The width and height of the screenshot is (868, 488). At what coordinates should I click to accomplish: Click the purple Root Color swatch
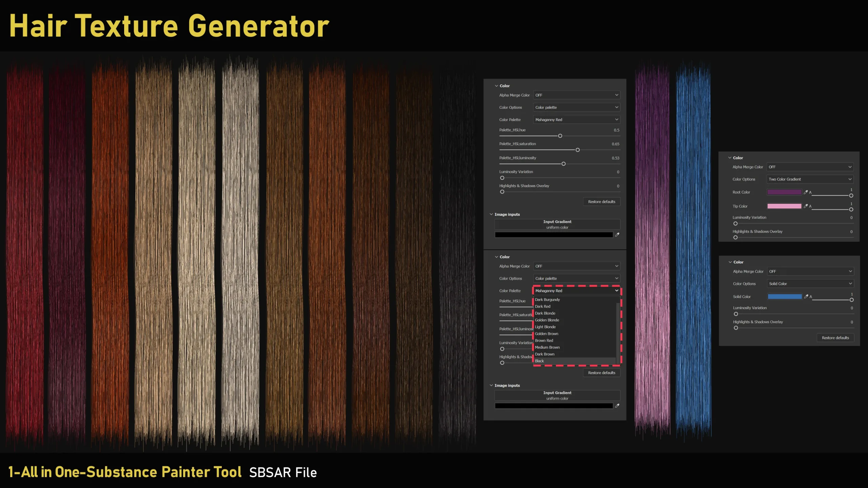pyautogui.click(x=784, y=192)
